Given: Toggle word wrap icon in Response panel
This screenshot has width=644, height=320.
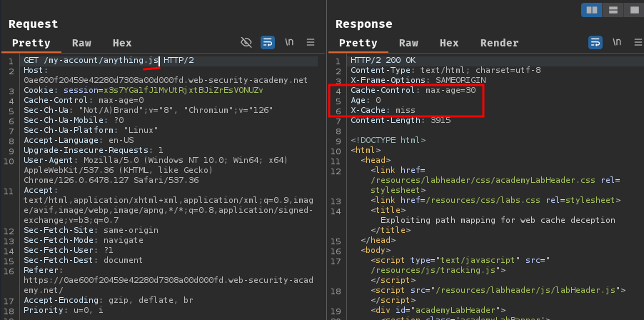Looking at the screenshot, I should pos(595,42).
